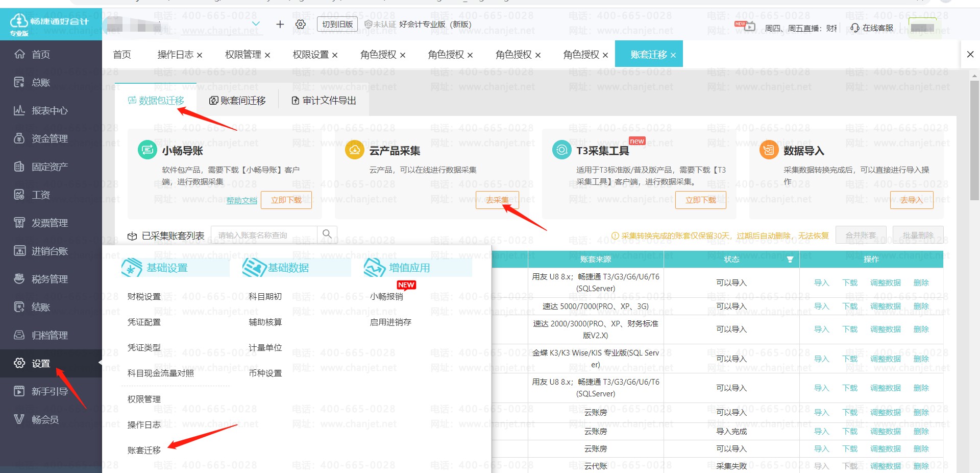Open the 状态 column filter funnel
The image size is (980, 473).
coord(790,259)
